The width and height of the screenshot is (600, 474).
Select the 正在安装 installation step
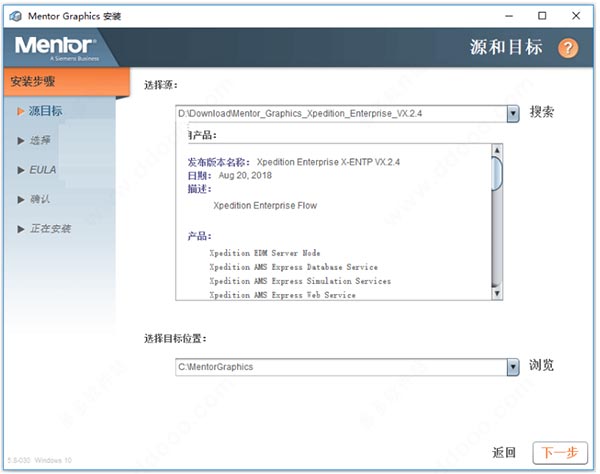(x=44, y=229)
